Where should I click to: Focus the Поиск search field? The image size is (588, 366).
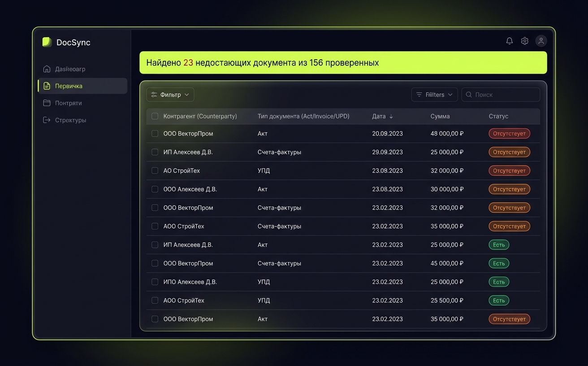coord(504,95)
